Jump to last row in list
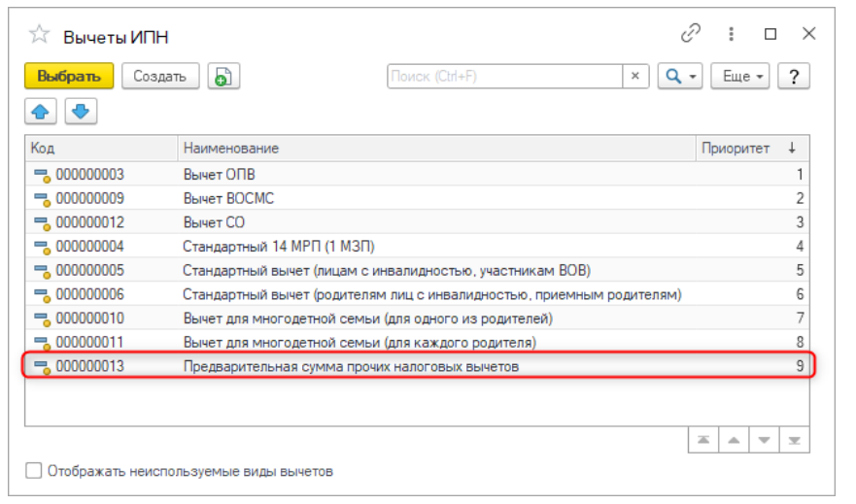The width and height of the screenshot is (856, 504). [x=794, y=440]
